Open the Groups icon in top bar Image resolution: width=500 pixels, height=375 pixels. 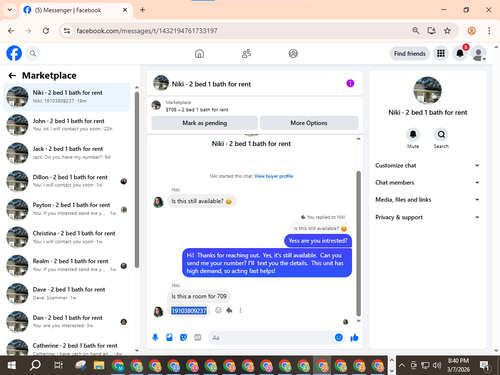[293, 53]
